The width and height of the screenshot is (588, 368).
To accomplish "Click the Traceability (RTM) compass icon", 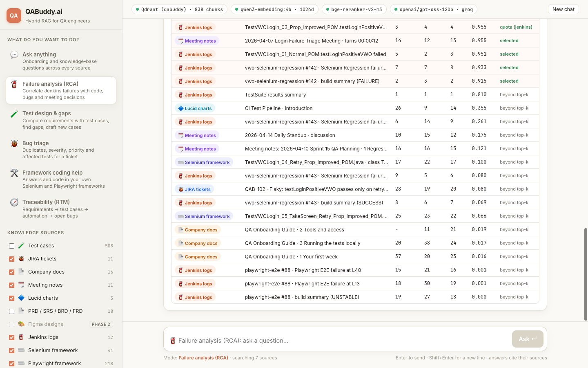I will pos(14,202).
